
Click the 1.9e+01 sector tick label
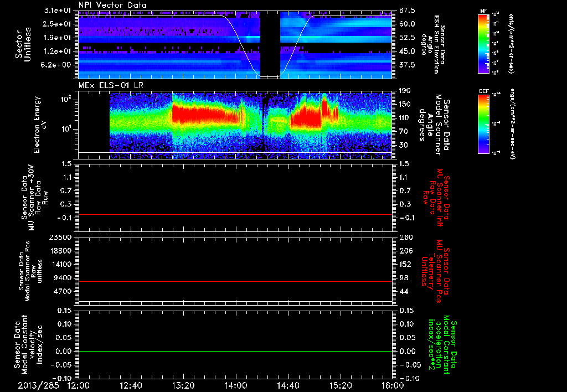tap(58, 38)
